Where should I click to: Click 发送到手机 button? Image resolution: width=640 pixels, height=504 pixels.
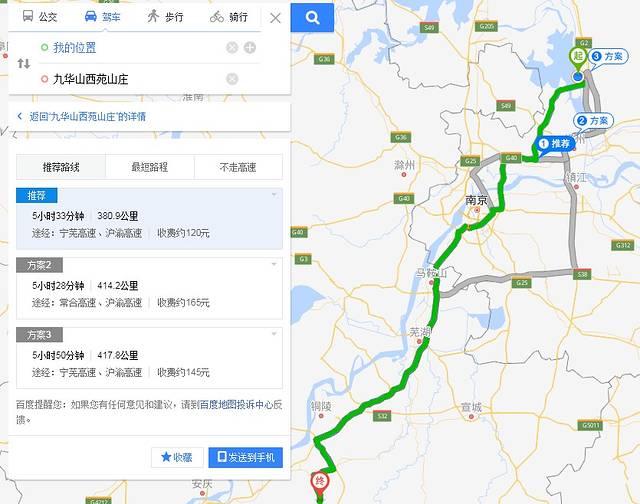click(245, 457)
